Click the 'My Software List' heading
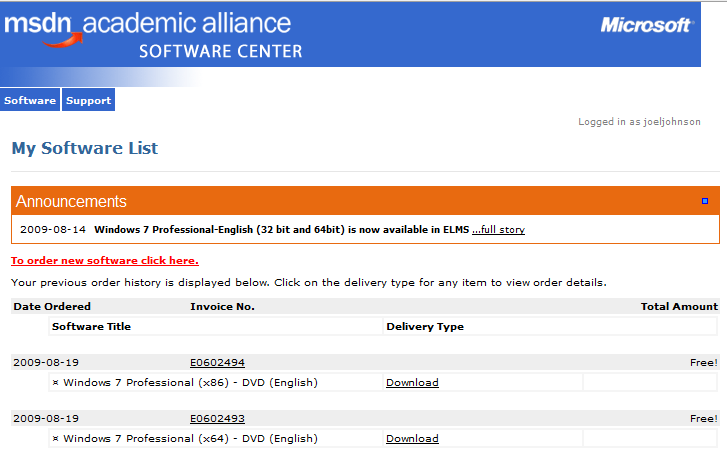Viewport: 727px width, 465px height. (x=85, y=148)
